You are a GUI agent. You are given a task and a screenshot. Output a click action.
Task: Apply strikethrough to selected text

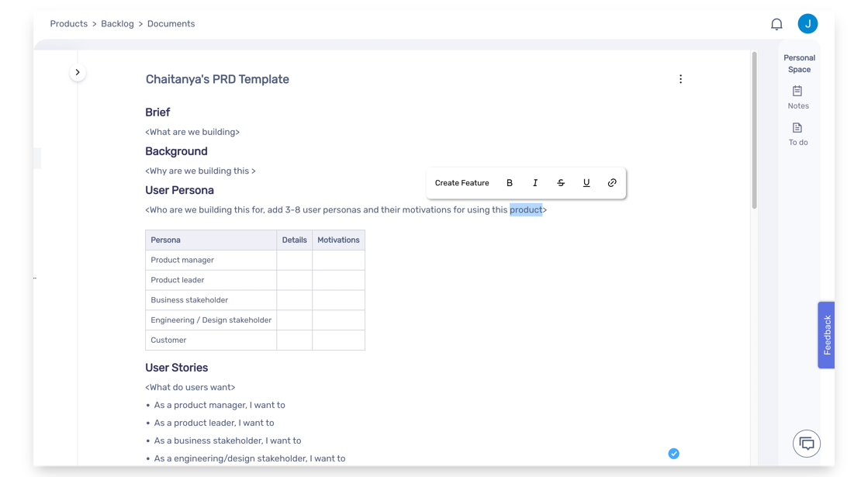(x=561, y=182)
